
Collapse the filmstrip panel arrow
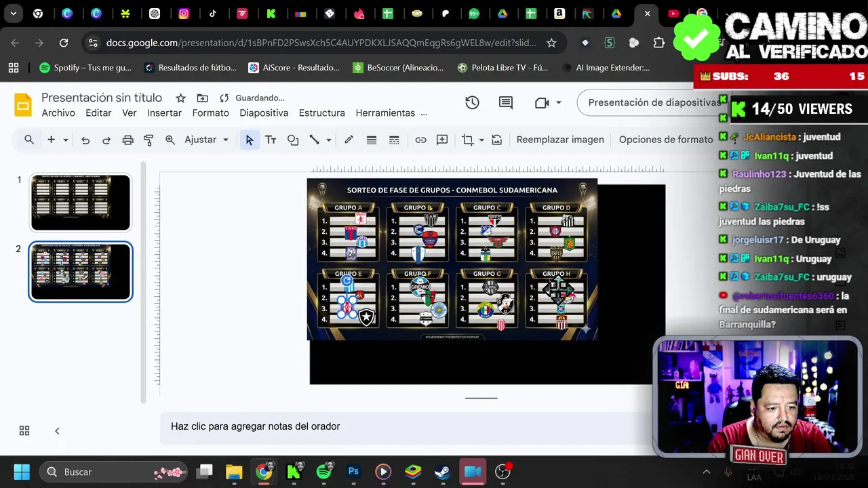[57, 430]
